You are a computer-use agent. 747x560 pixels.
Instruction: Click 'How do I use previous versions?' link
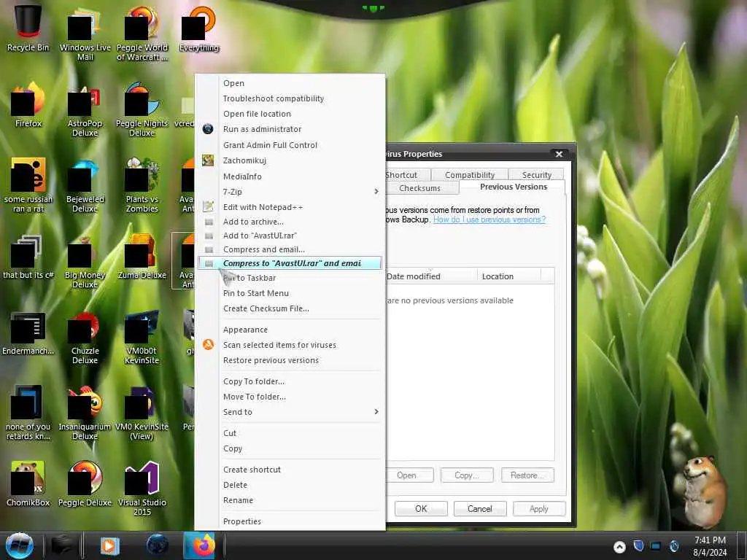tap(489, 219)
